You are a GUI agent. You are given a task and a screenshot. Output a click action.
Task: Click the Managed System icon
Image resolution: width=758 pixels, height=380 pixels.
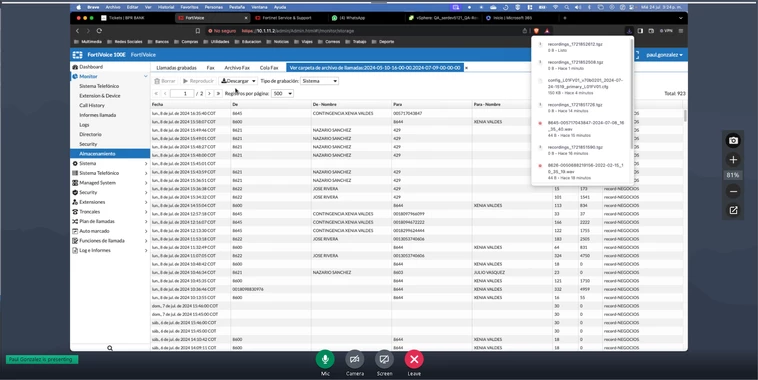(x=75, y=183)
